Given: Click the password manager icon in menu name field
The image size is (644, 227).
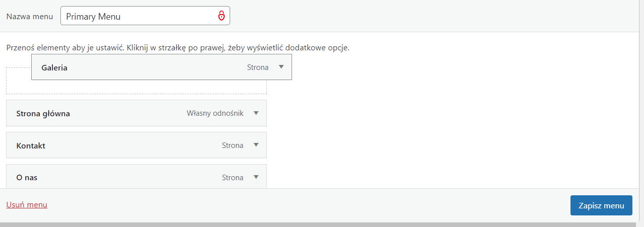Looking at the screenshot, I should coord(221,16).
